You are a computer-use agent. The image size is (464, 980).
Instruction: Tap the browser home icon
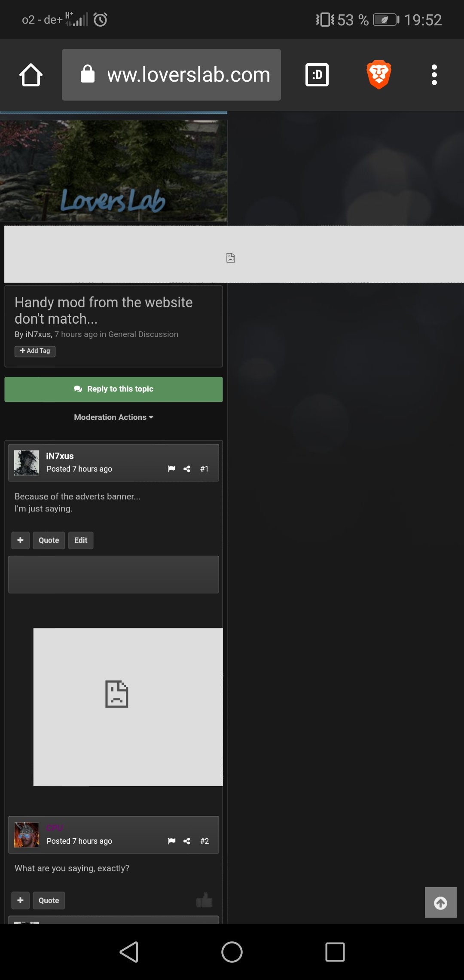[31, 75]
